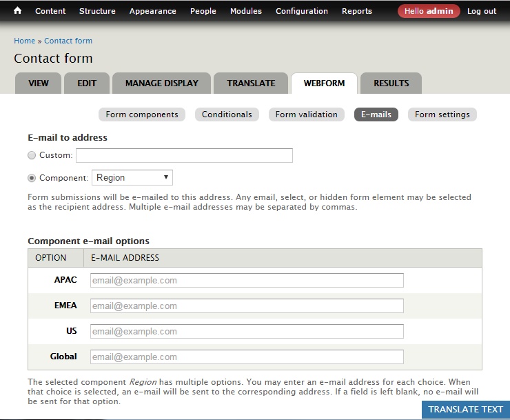Select the E-mails sub-tab
Screen dimensions: 510x420
(376, 114)
